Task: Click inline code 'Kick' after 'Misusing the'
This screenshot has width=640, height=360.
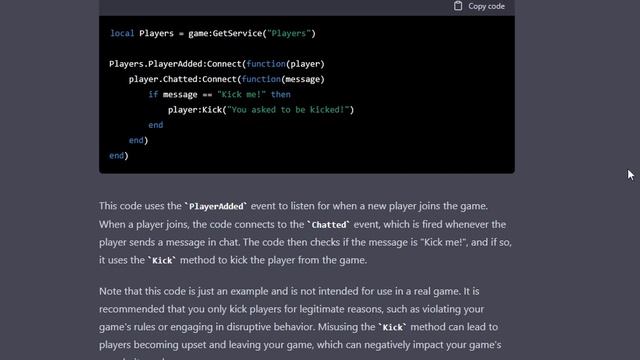Action: point(392,327)
